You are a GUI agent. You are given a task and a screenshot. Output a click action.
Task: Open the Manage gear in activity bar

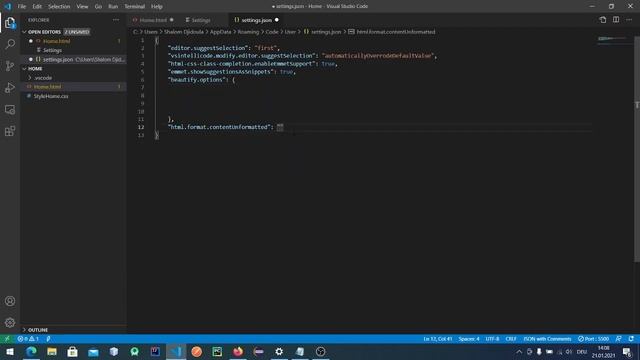[x=10, y=322]
